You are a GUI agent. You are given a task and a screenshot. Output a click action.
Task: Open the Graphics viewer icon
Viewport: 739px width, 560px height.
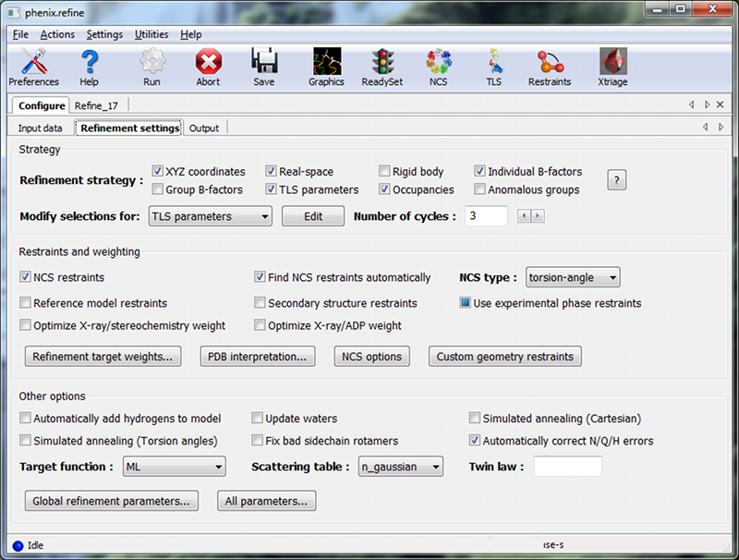click(x=325, y=65)
